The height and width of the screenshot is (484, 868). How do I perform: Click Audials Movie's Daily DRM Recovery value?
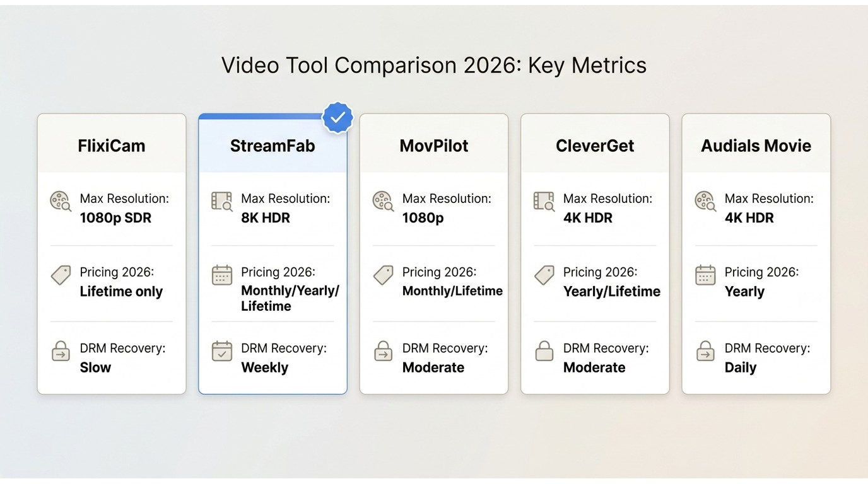tap(741, 367)
